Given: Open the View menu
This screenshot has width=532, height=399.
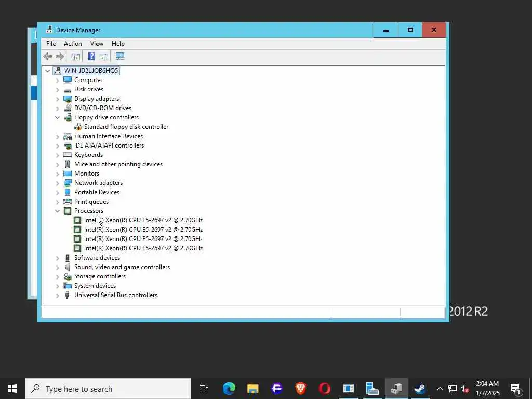Looking at the screenshot, I should coord(97,44).
